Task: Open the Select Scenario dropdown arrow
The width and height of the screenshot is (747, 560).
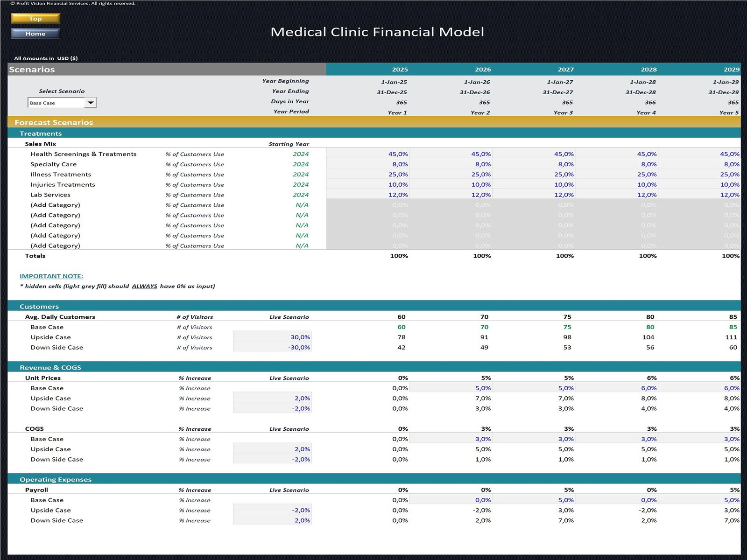Action: 91,103
